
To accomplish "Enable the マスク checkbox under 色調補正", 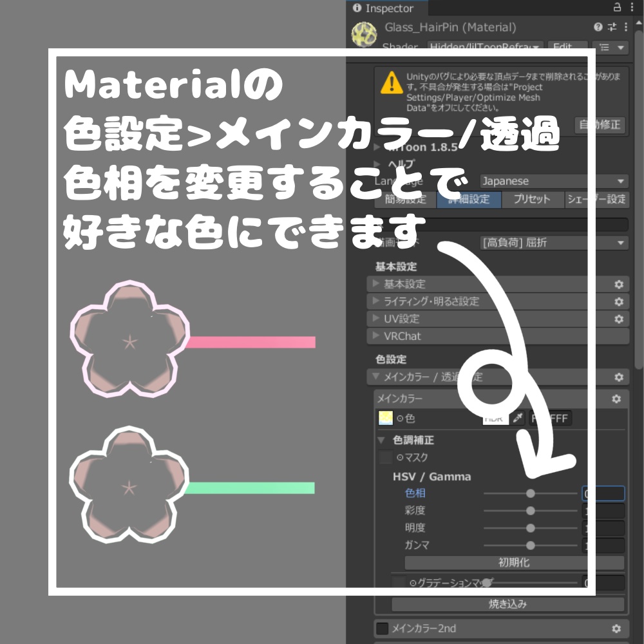I will click(386, 457).
